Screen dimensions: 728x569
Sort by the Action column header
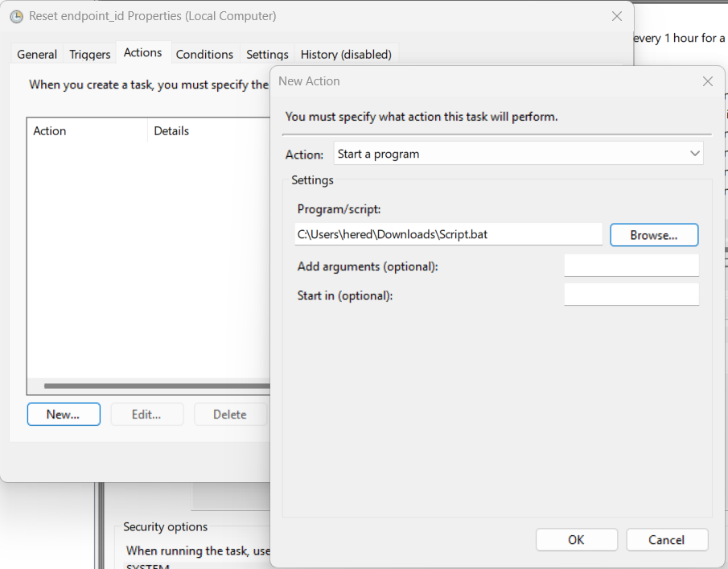tap(87, 131)
